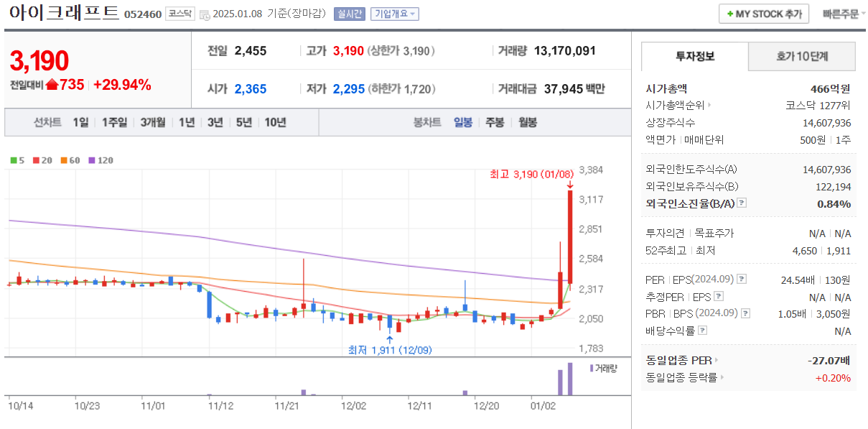Click the 코스닥 market badge
This screenshot has width=868, height=429.
tap(179, 14)
